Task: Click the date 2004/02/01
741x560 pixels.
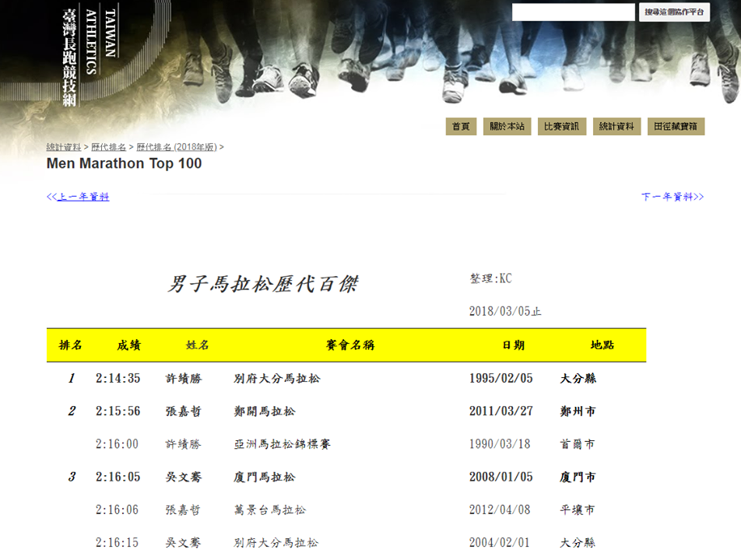Action: 500,543
